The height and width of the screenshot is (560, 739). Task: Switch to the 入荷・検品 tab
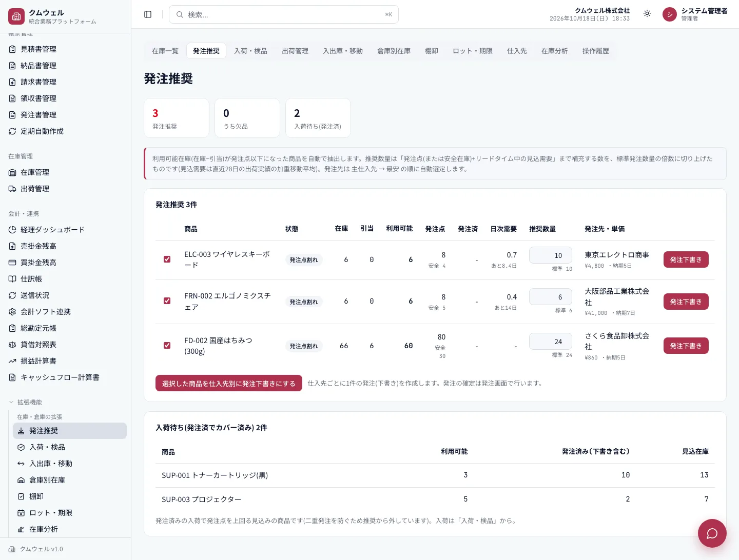(250, 51)
